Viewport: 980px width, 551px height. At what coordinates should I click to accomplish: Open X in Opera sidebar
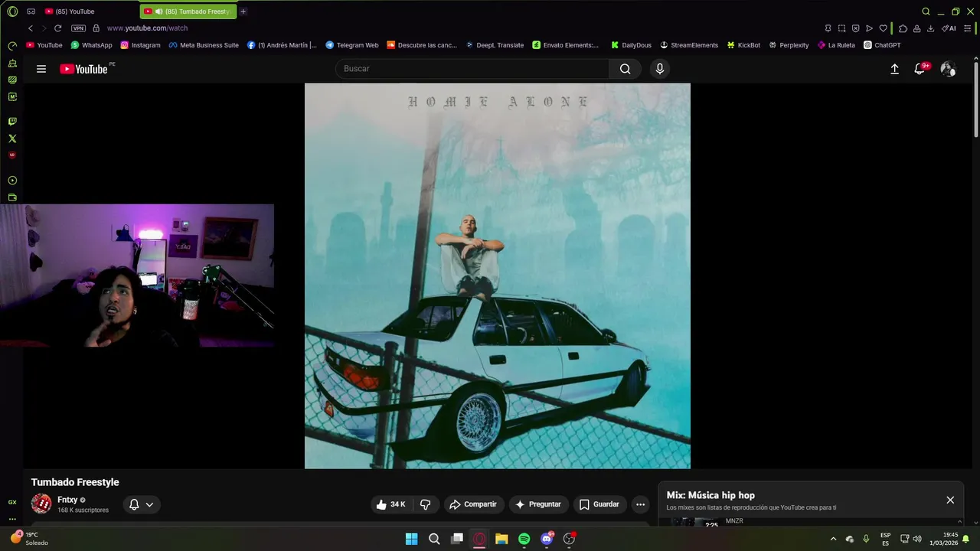pos(12,139)
